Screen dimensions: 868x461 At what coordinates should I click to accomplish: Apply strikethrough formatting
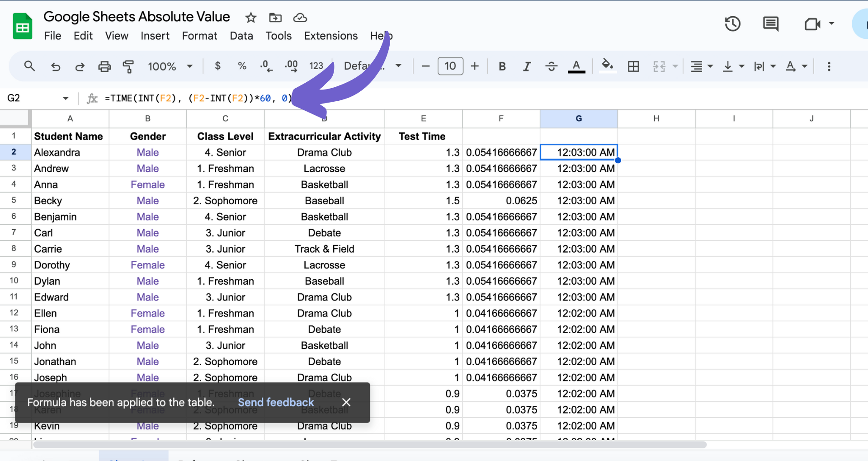[x=551, y=66]
